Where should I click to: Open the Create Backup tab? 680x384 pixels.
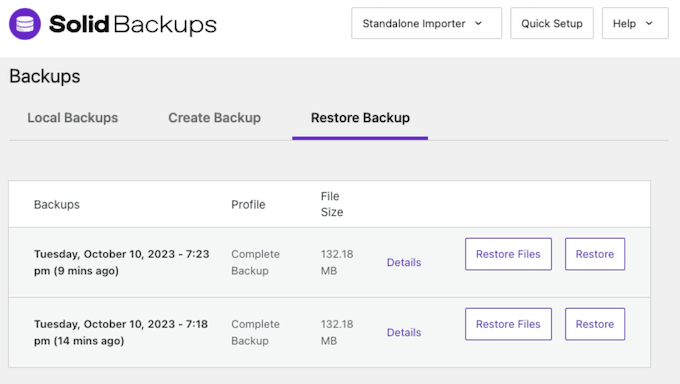[214, 118]
